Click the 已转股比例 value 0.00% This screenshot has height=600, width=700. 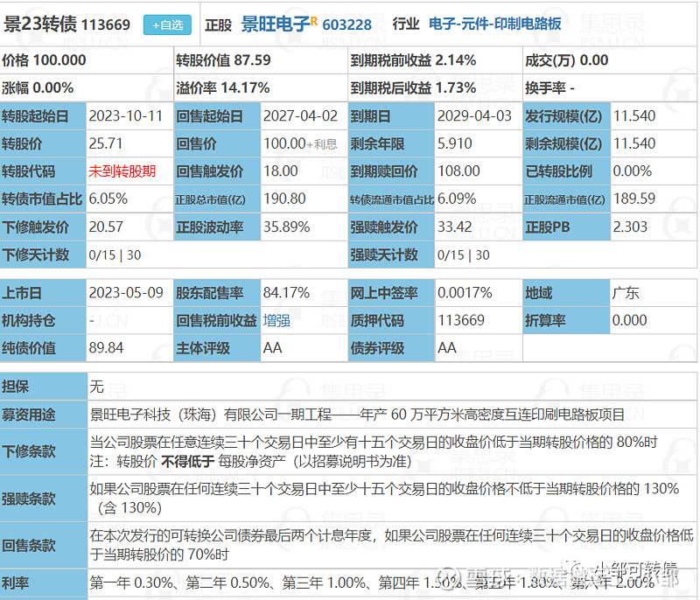(632, 171)
